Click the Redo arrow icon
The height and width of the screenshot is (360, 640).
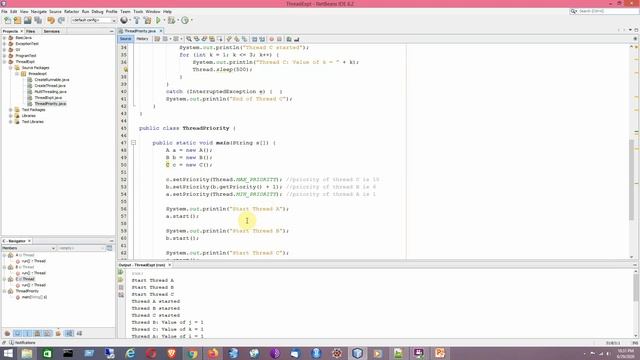click(61, 20)
